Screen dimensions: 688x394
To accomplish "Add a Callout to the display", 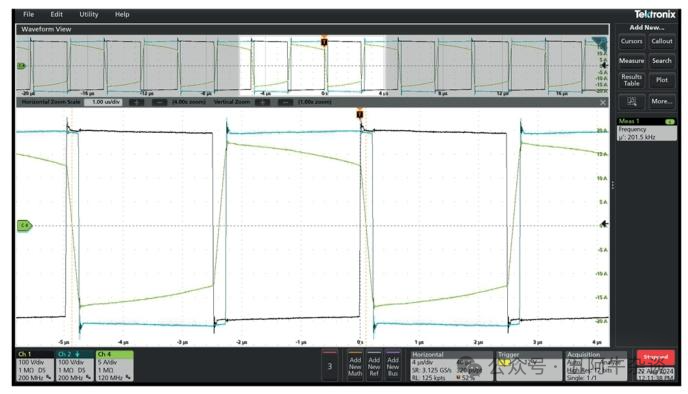I will 662,41.
